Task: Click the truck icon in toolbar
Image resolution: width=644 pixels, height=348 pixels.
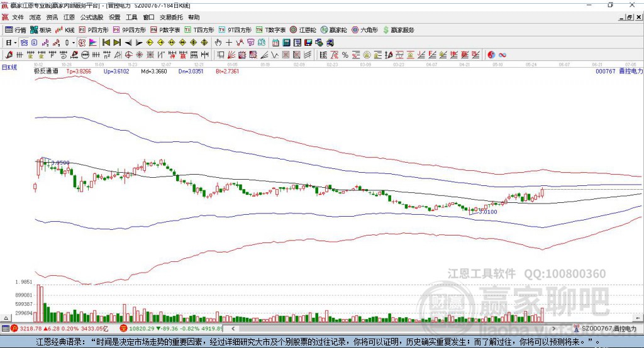Action: coord(330,43)
